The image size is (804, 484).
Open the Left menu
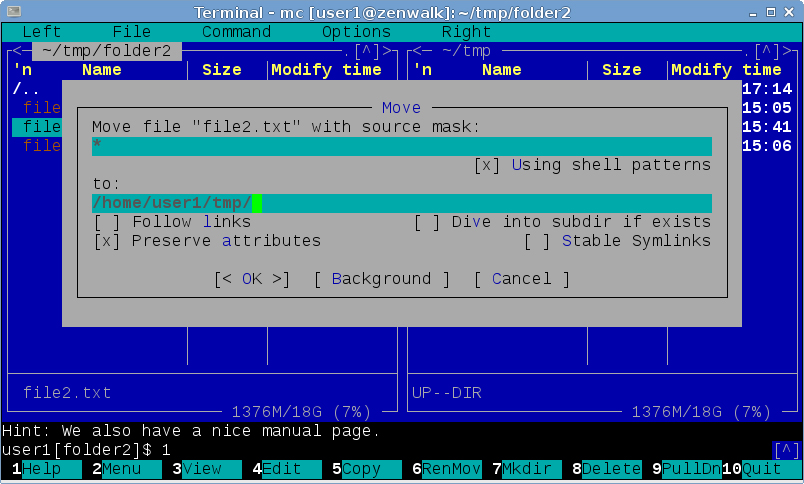(41, 32)
